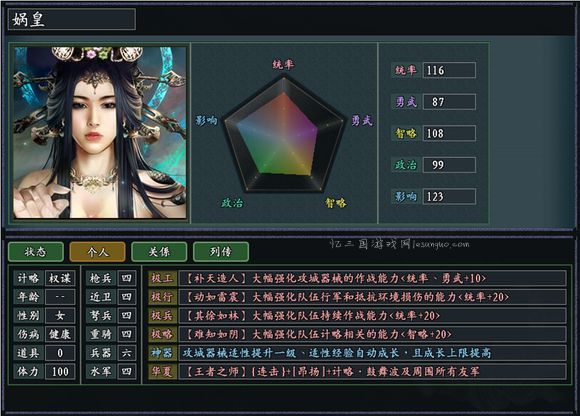Image resolution: width=580 pixels, height=416 pixels.
Task: Select the 勇武 value field 87
Action: [449, 102]
